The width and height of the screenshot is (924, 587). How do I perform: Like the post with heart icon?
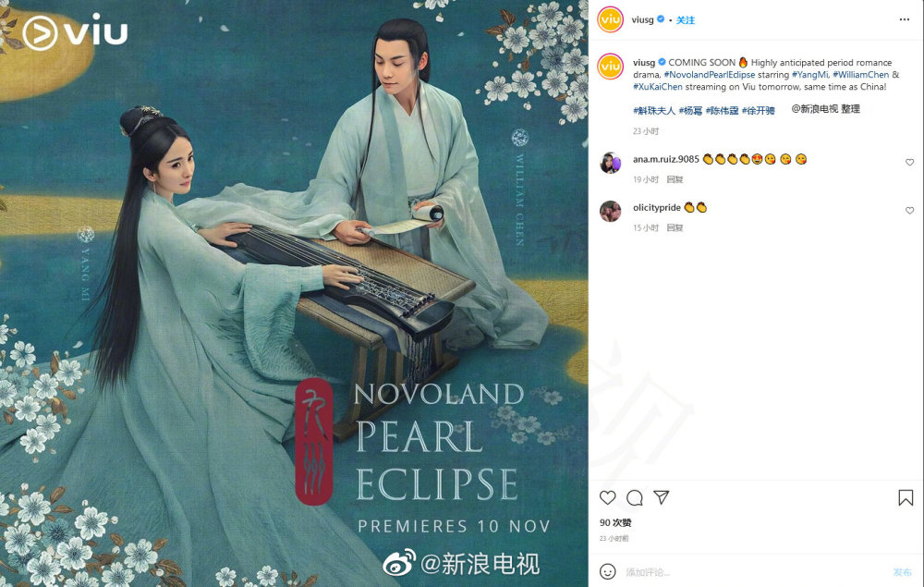click(x=608, y=498)
